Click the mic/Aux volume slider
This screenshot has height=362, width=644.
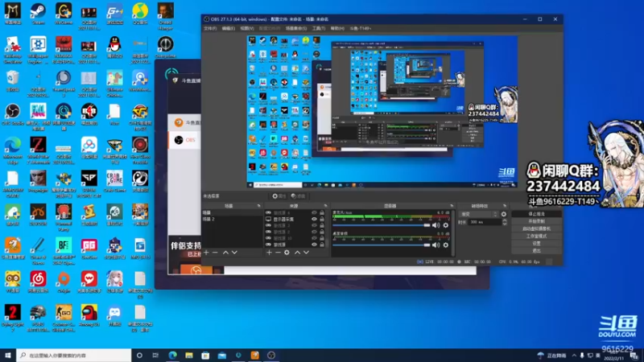coord(381,225)
